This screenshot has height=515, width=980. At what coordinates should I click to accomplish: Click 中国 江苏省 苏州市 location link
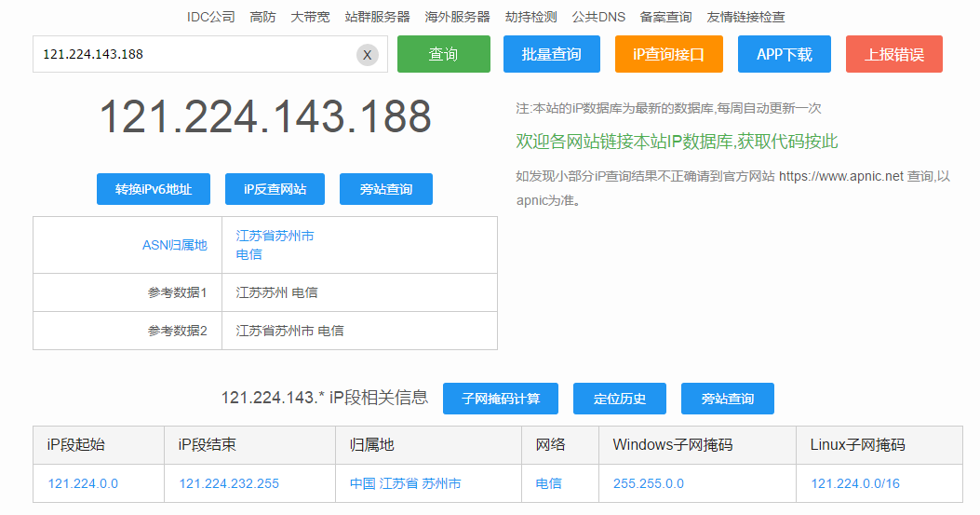406,483
